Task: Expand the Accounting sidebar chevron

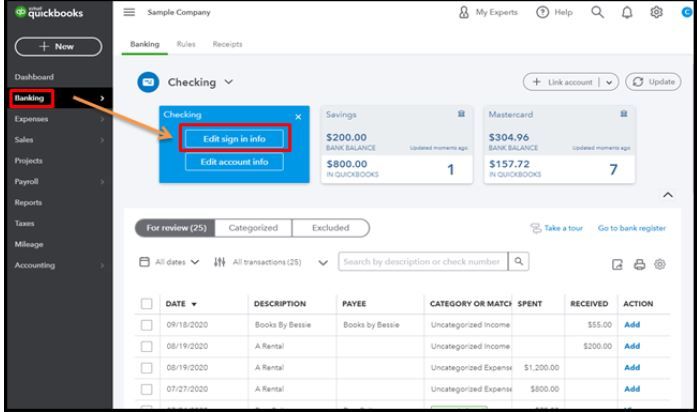Action: pos(102,265)
